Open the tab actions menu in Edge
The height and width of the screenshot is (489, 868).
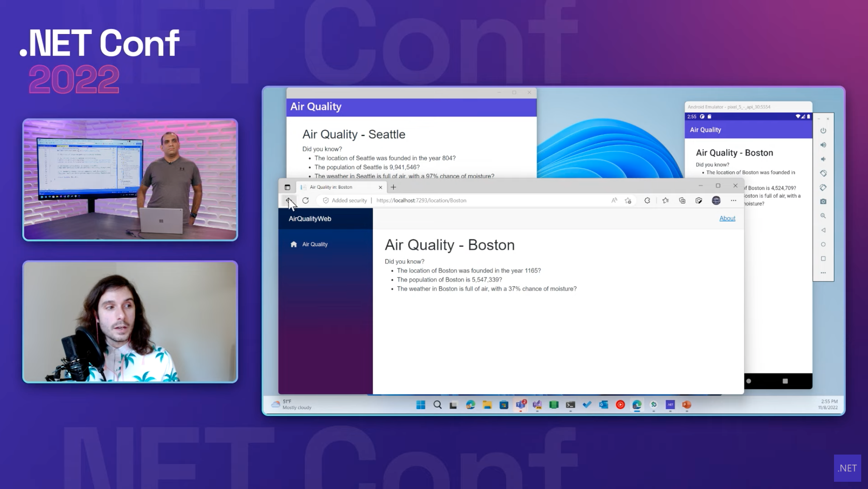(287, 187)
